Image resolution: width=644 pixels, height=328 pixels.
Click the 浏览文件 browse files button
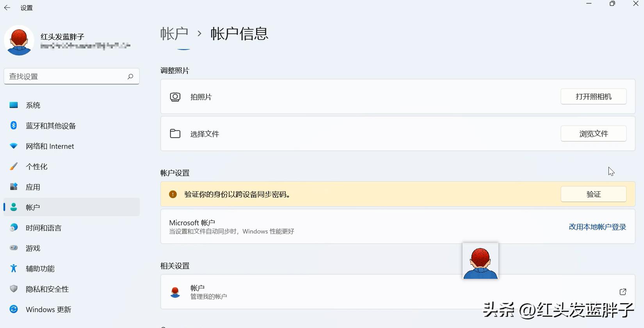[x=593, y=134]
